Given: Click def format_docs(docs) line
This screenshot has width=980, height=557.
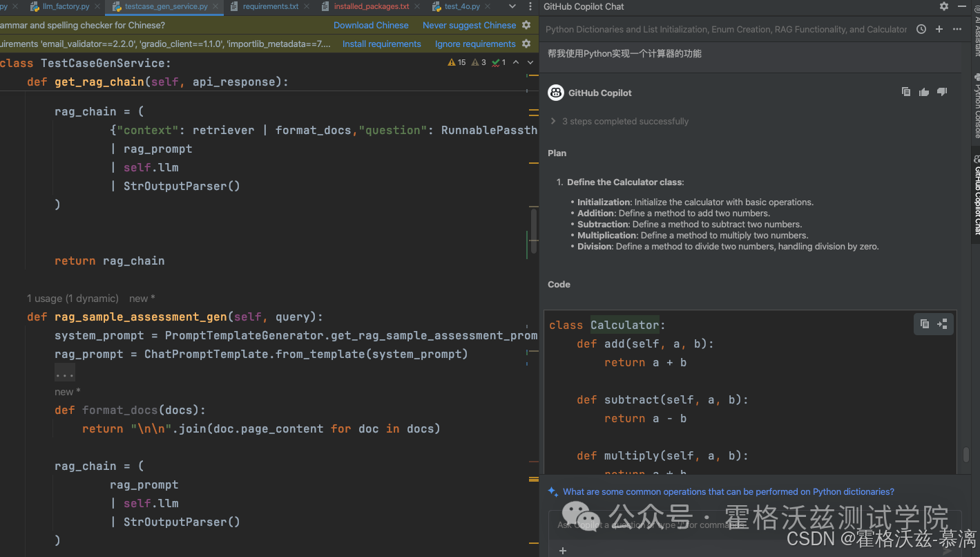Looking at the screenshot, I should pos(130,410).
